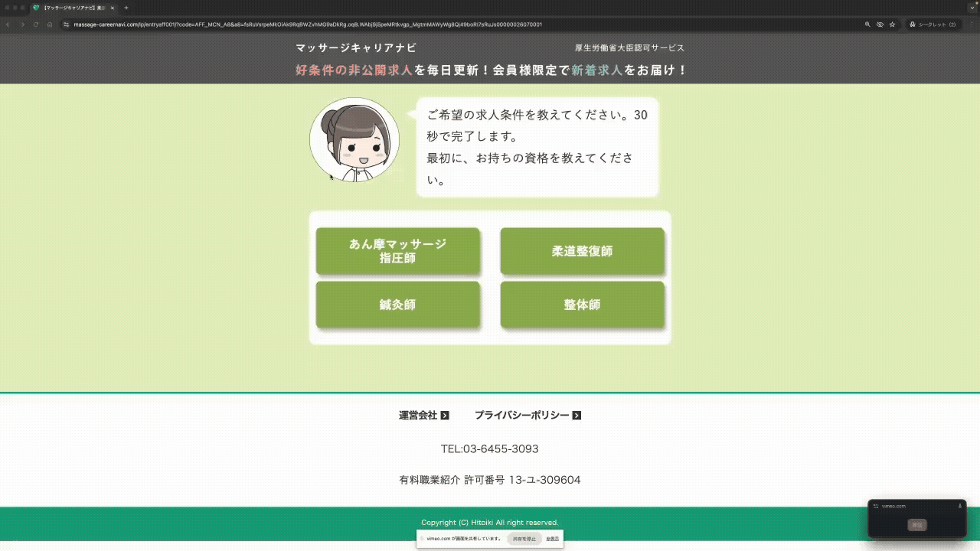Viewport: 980px width, 551px height.
Task: Open a new tab with plus icon
Action: 126,8
